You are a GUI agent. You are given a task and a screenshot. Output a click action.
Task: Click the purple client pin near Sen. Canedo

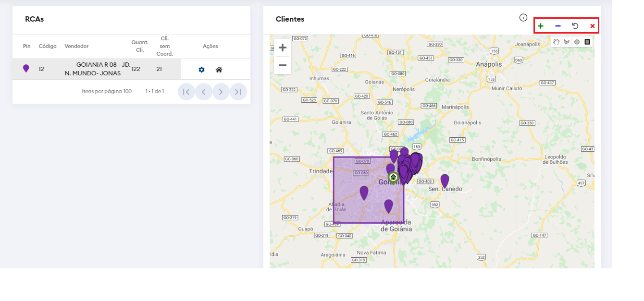[x=445, y=181]
